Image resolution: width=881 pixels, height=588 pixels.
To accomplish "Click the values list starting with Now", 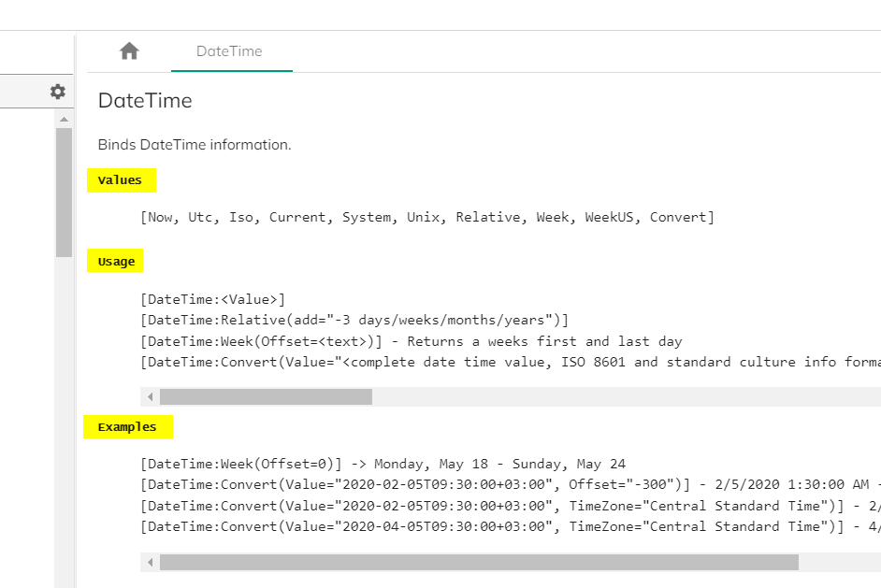I will point(427,217).
